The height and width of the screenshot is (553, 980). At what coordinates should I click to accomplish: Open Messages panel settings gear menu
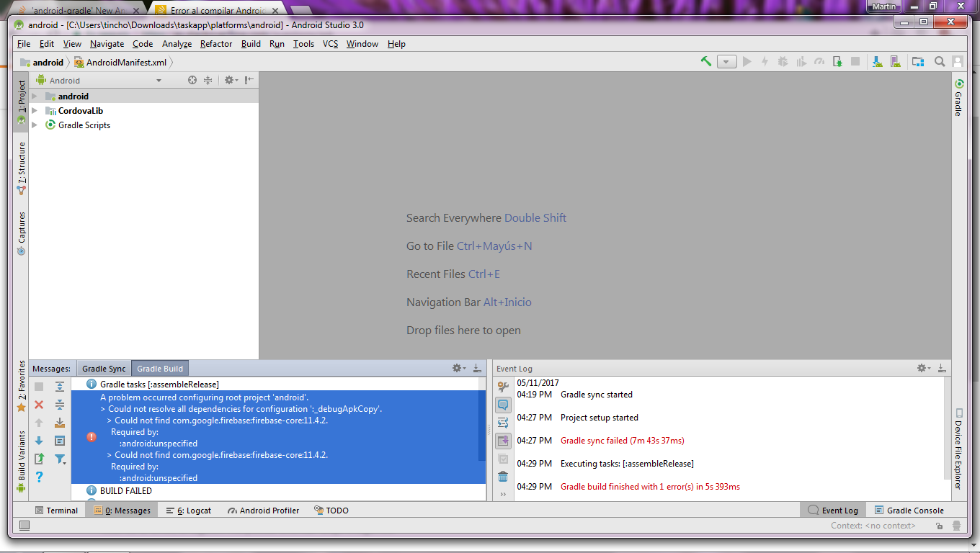pos(458,368)
